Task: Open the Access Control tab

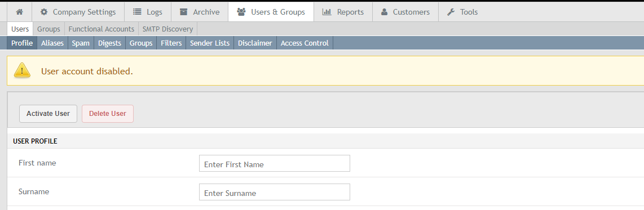Action: pos(305,43)
